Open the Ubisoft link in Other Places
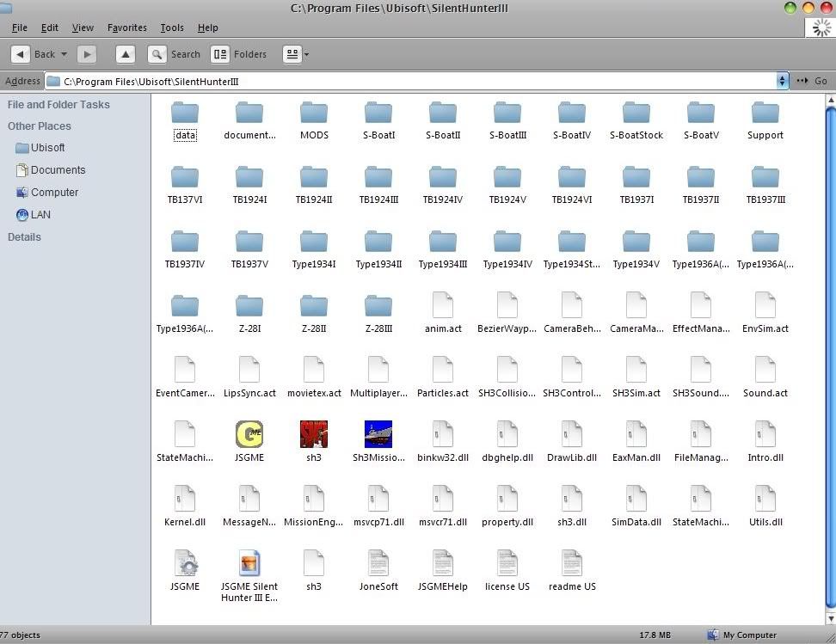Screen dimensions: 836x644 [x=40, y=148]
